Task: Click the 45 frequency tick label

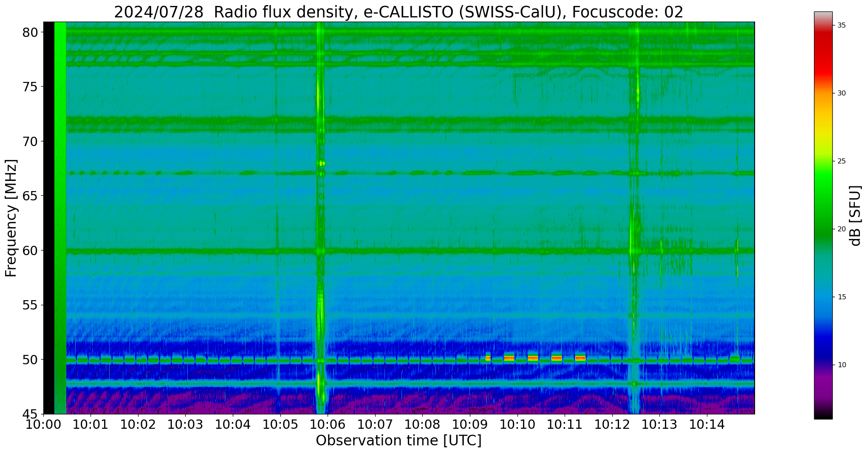Action: point(30,414)
